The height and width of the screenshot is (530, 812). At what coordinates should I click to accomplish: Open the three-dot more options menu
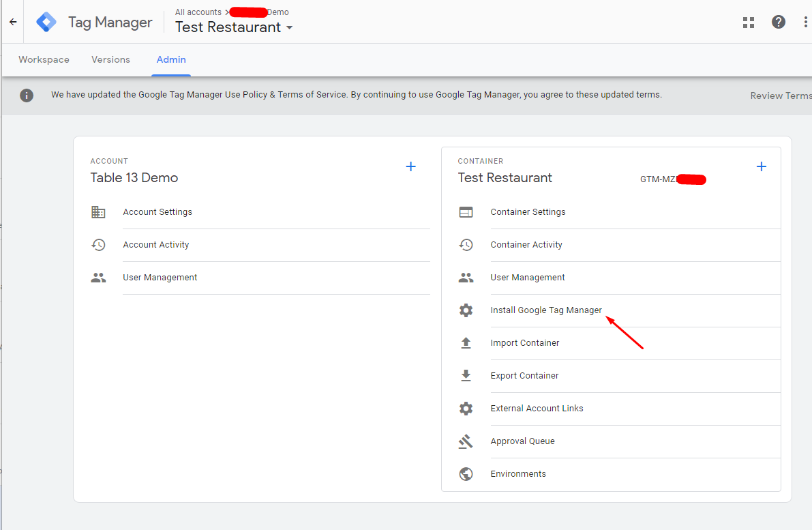coord(805,22)
